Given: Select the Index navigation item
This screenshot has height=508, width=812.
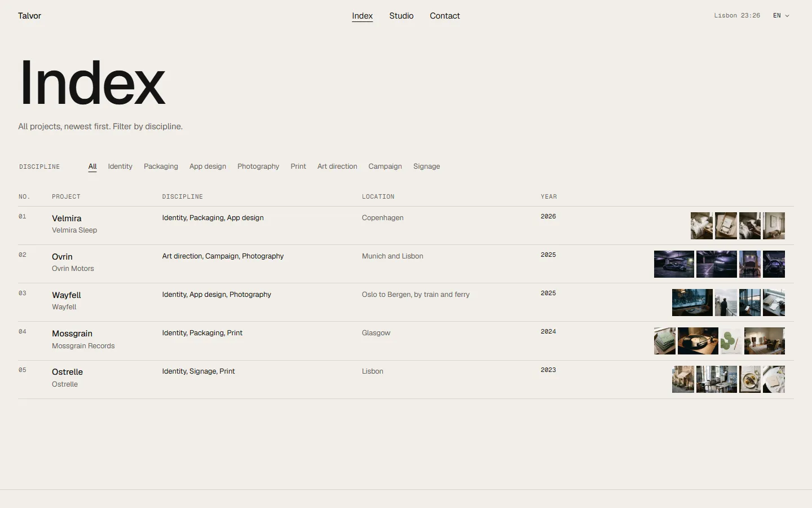Looking at the screenshot, I should [x=362, y=16].
